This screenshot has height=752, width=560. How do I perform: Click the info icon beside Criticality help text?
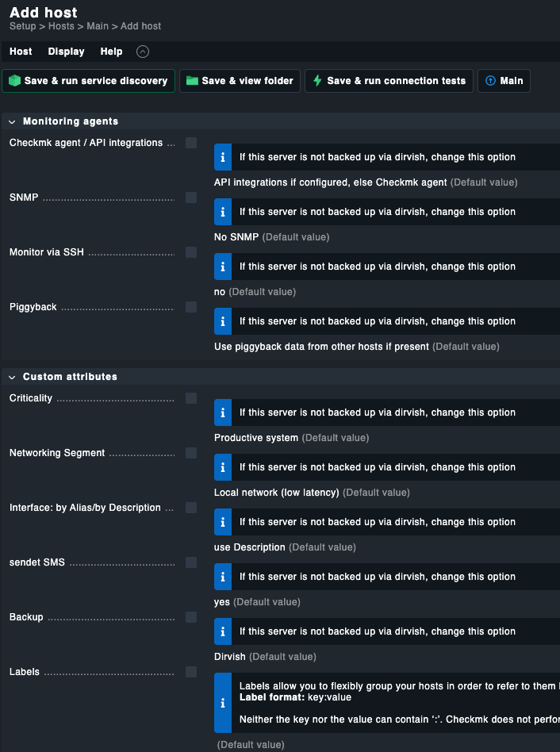[x=223, y=412]
